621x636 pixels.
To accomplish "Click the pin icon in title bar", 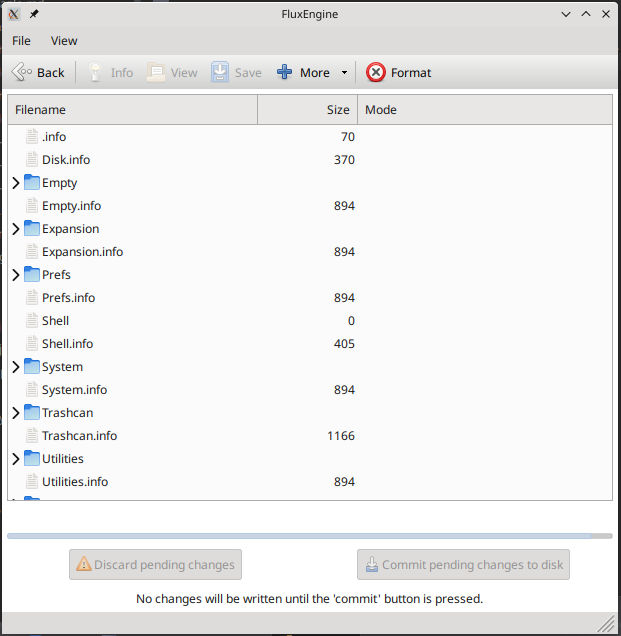I will pos(34,14).
